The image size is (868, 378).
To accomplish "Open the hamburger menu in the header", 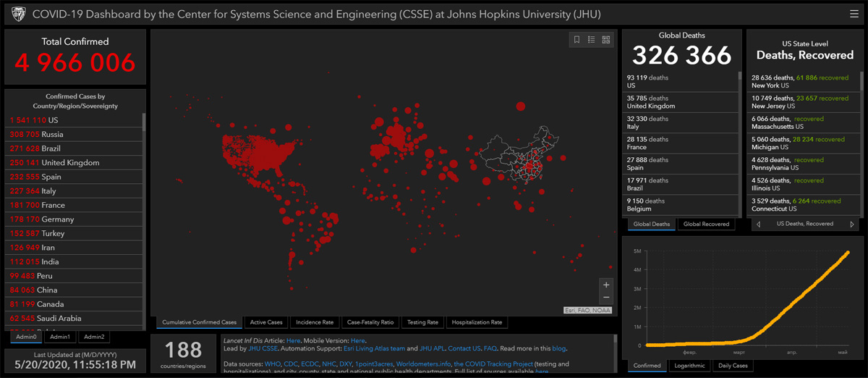I will pos(854,14).
